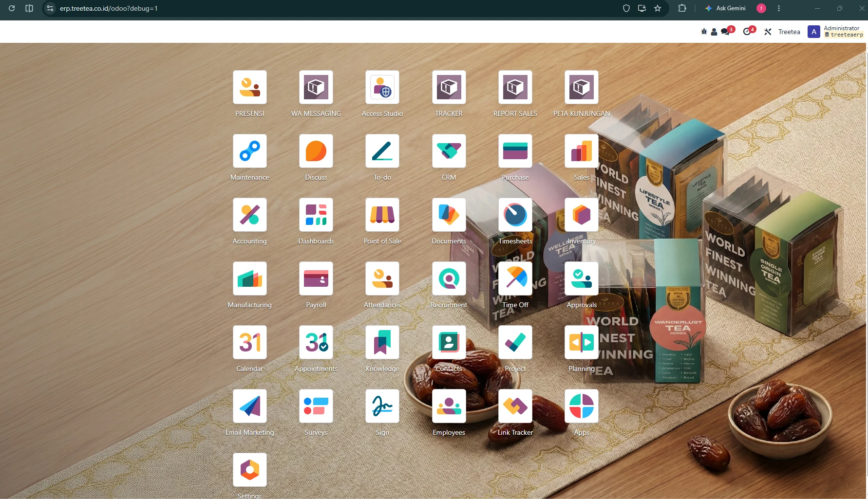Viewport: 868px width, 499px height.
Task: Open the Appointments app
Action: 316,342
